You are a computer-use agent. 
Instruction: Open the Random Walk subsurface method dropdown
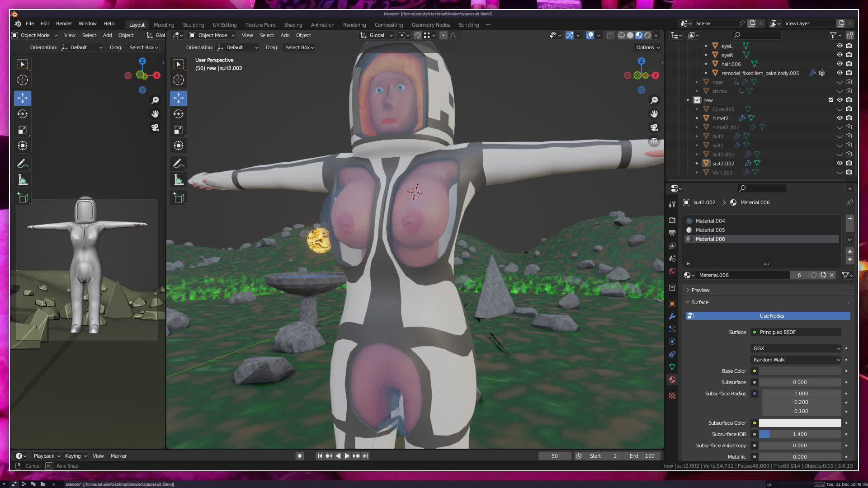(x=796, y=360)
